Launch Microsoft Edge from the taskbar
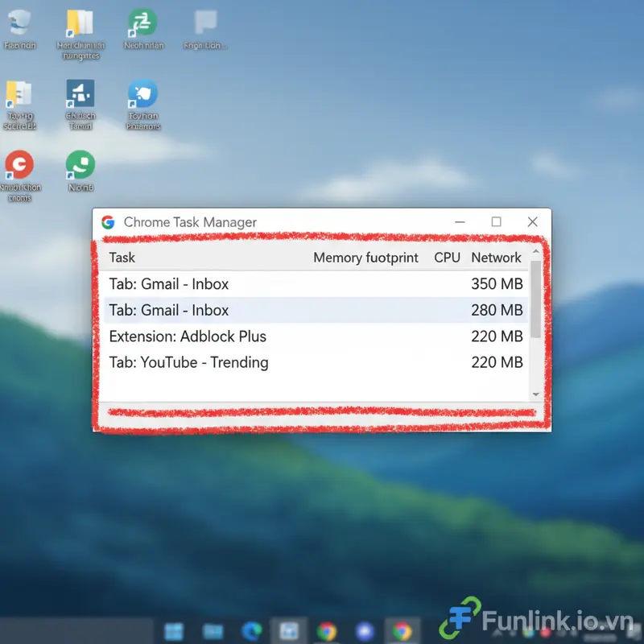Image resolution: width=644 pixels, height=644 pixels. coord(252,631)
